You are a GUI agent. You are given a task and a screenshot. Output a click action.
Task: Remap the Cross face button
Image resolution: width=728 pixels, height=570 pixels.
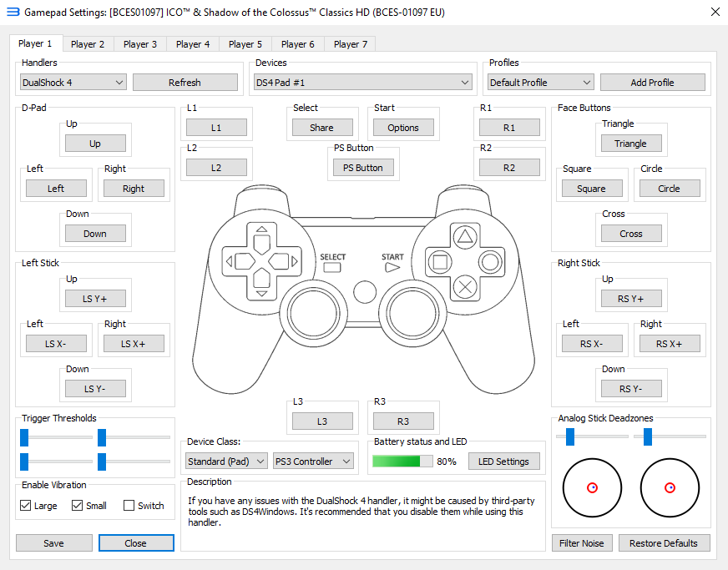[x=631, y=234]
